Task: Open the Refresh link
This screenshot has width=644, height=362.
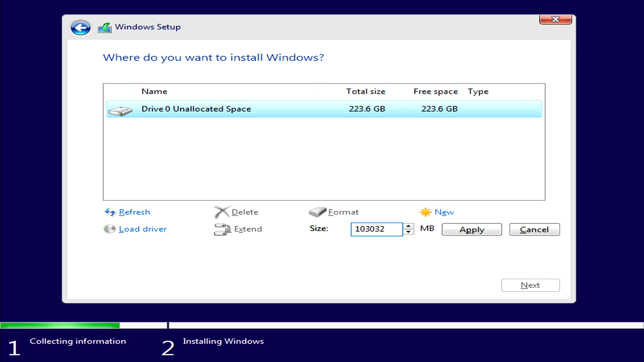Action: [x=135, y=212]
